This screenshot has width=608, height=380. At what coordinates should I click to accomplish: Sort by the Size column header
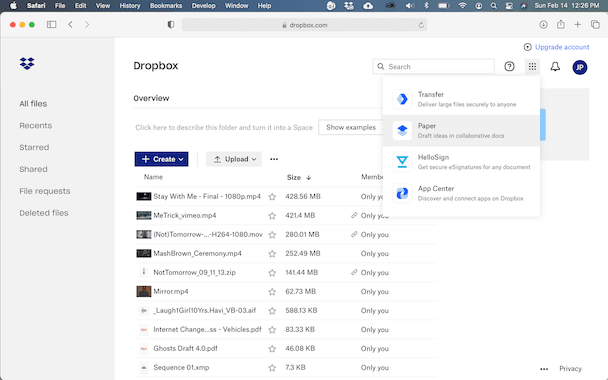(x=299, y=177)
